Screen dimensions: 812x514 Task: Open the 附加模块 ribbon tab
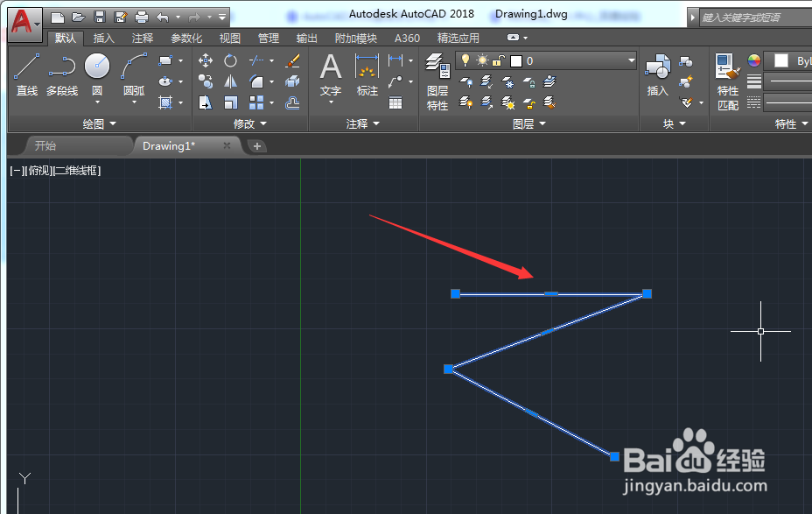pyautogui.click(x=356, y=38)
